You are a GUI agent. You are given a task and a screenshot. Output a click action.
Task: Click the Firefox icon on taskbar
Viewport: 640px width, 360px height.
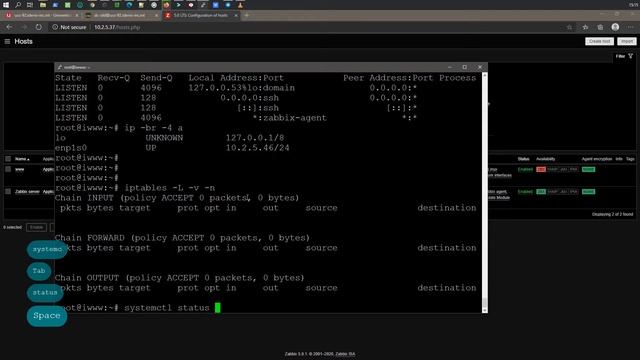point(166,5)
